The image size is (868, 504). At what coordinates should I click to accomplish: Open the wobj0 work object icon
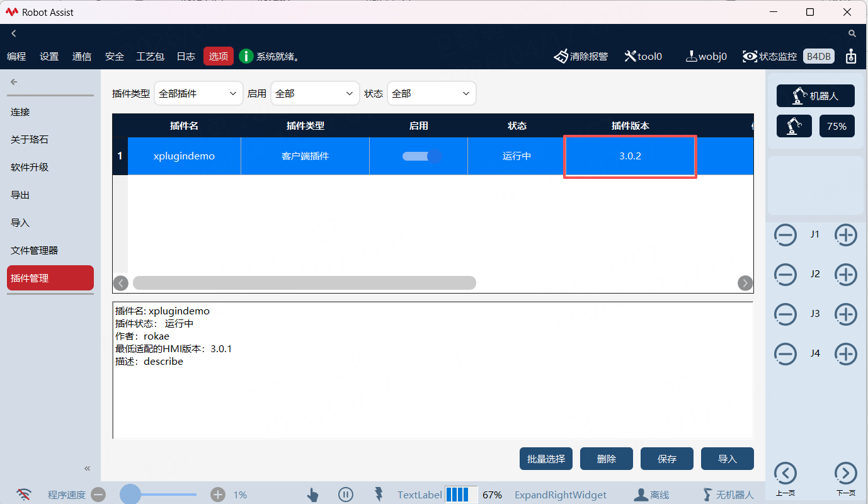(x=691, y=57)
